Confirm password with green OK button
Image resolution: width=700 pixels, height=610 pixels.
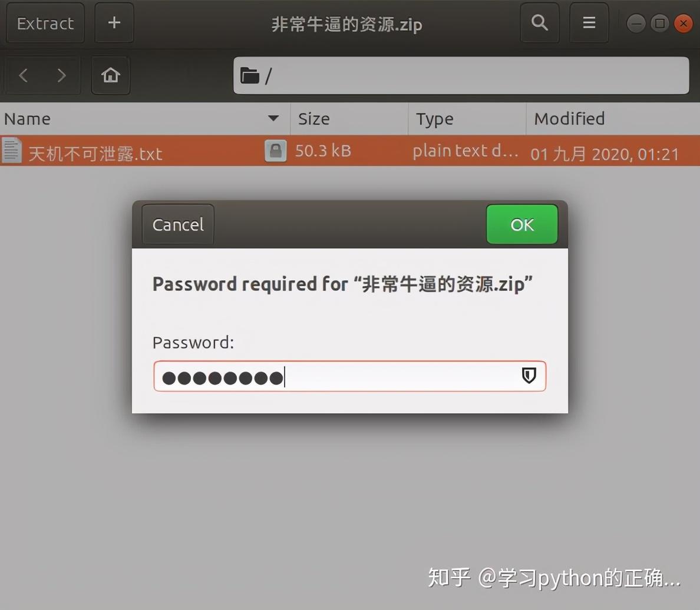point(522,224)
